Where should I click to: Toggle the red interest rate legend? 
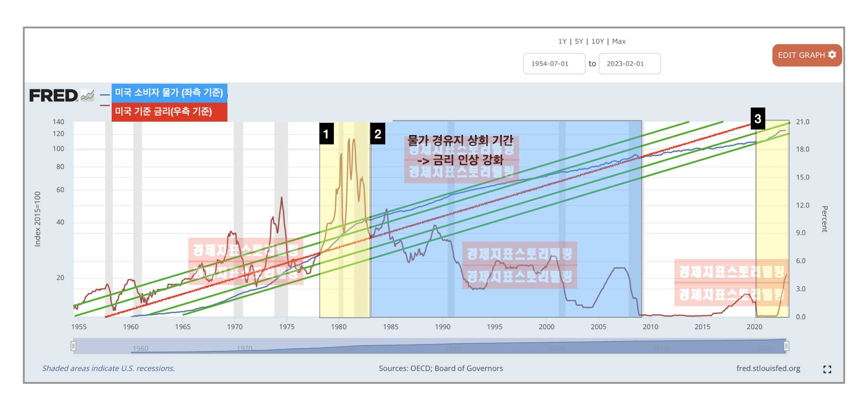point(164,111)
